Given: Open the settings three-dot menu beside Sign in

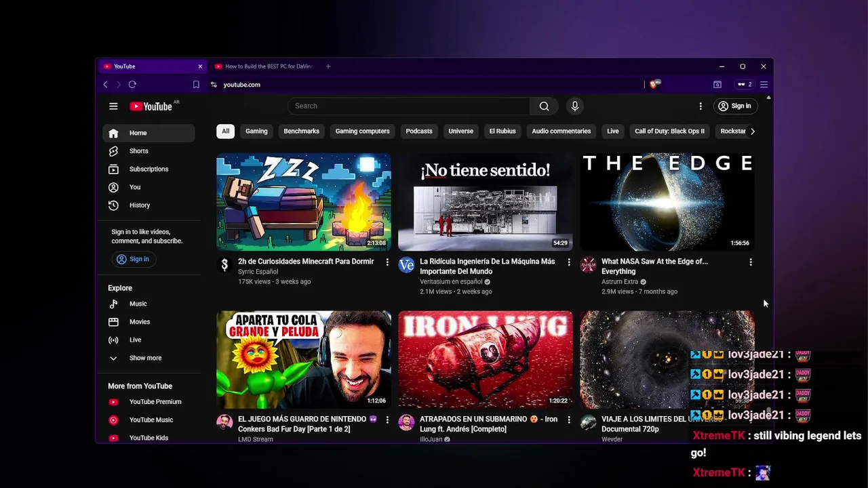Looking at the screenshot, I should [701, 106].
